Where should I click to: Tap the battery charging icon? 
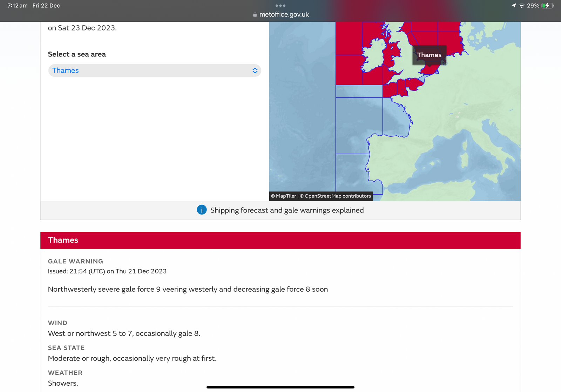pyautogui.click(x=547, y=6)
